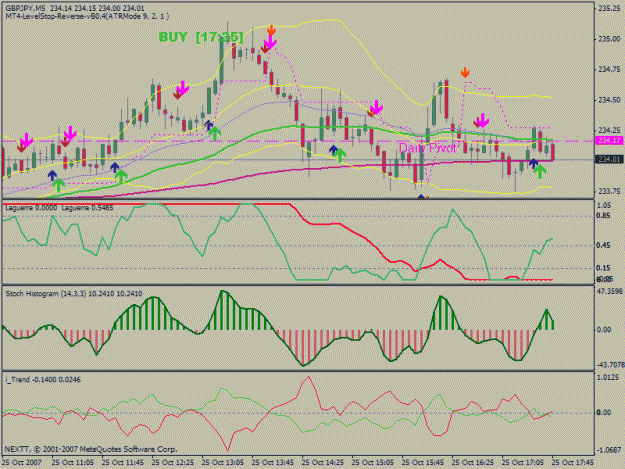
Task: Click the Stoch Histogram (14,3,3) label
Action: pyautogui.click(x=74, y=294)
